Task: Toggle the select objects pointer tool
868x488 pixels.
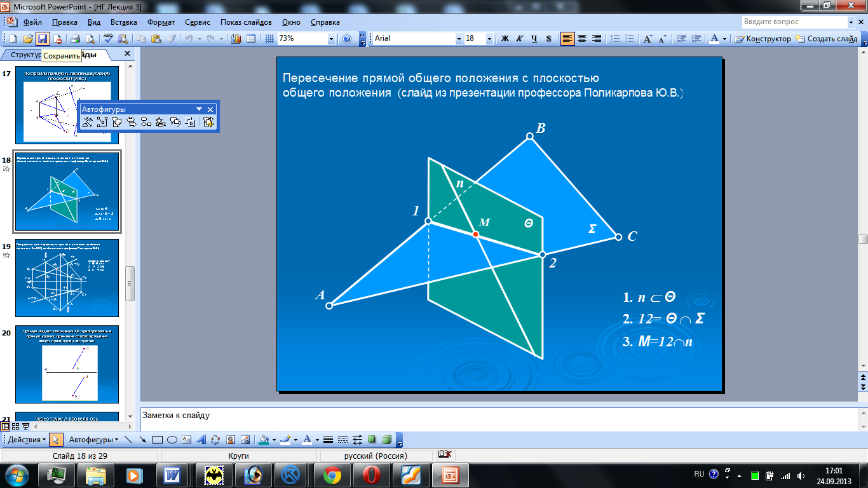Action: [56, 440]
